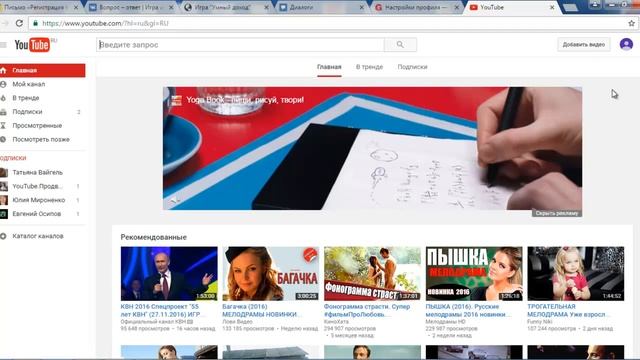Open the КВН 2016 Спецпроект video title
Viewport: 640px width, 360px height.
[x=163, y=310]
